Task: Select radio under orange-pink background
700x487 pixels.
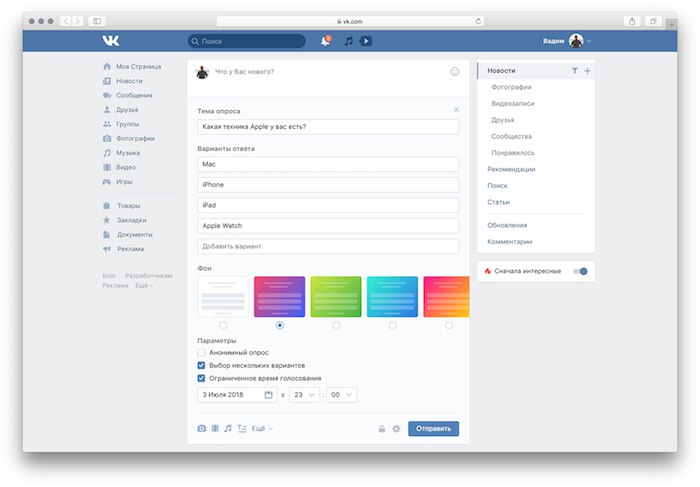Action: pos(449,325)
